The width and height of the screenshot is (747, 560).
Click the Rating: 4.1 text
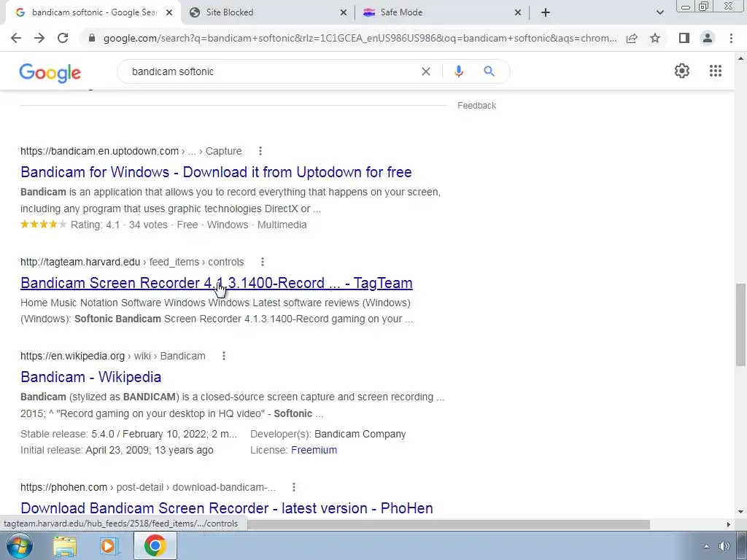(96, 225)
